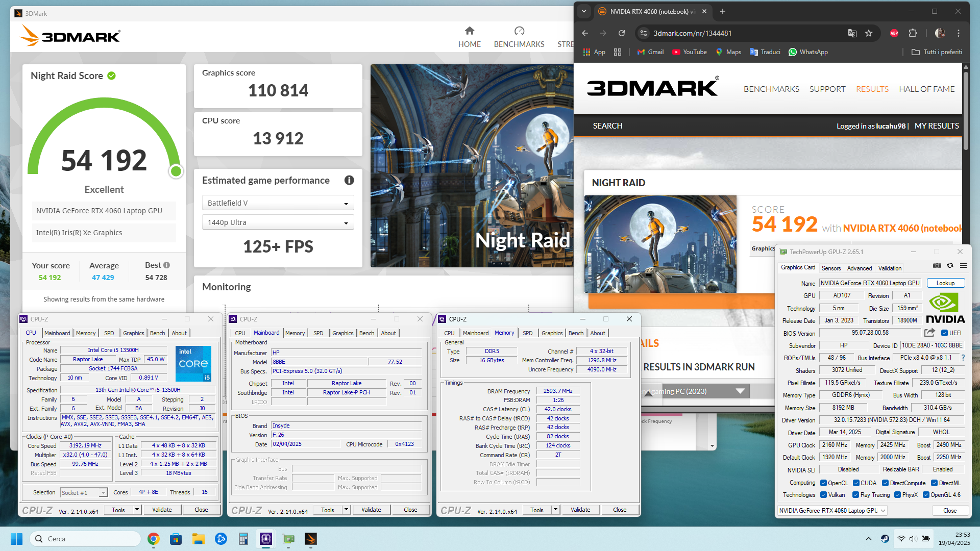Switch to Sensors tab in GPU-Z
Screen dimensions: 980x551
point(831,268)
